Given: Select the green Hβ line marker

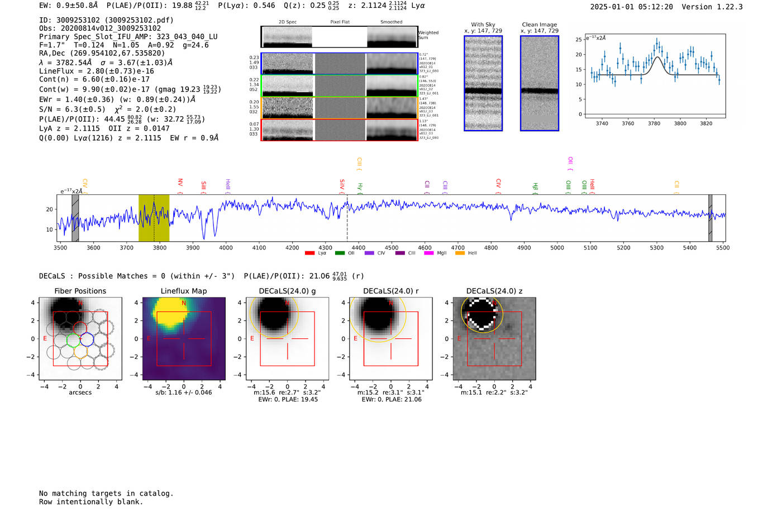Looking at the screenshot, I should click(x=535, y=188).
